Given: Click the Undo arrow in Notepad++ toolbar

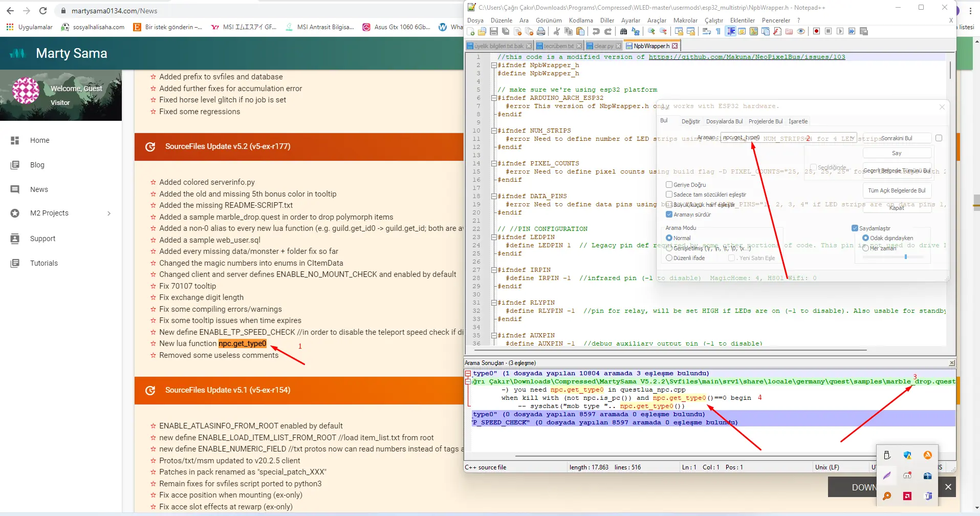Looking at the screenshot, I should tap(596, 31).
